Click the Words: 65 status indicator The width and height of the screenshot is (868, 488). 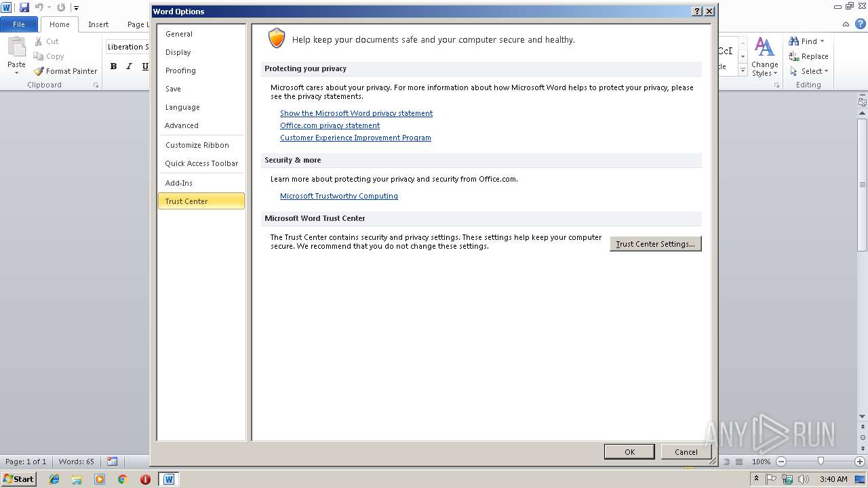click(x=77, y=462)
